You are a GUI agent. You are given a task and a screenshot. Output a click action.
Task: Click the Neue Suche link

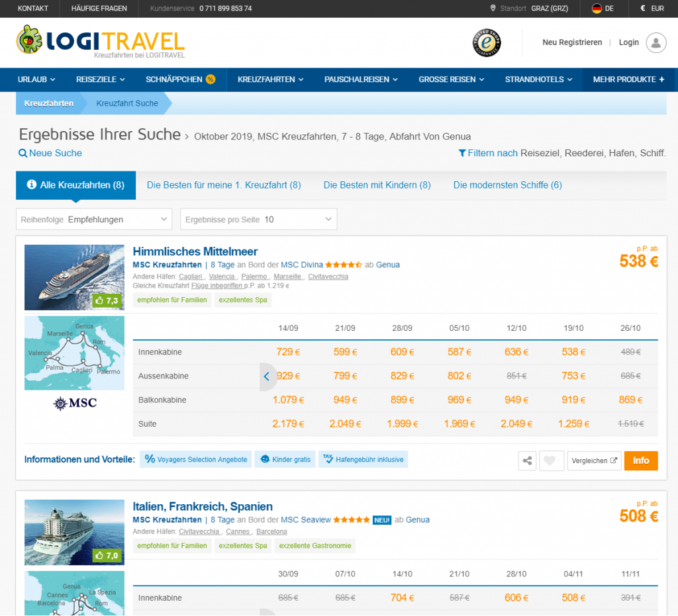(56, 153)
